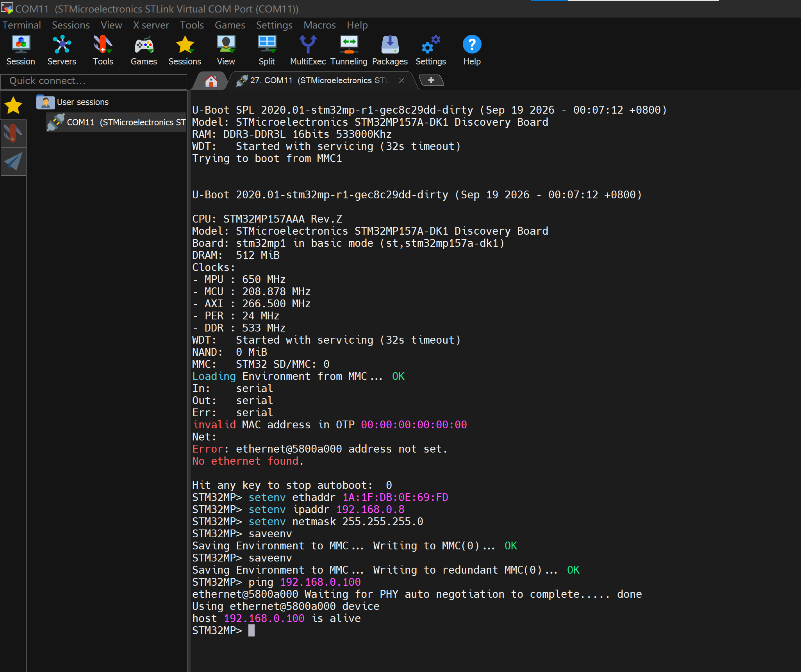The width and height of the screenshot is (801, 672).
Task: Click the netmask value 255.255.255.0
Action: 383,522
